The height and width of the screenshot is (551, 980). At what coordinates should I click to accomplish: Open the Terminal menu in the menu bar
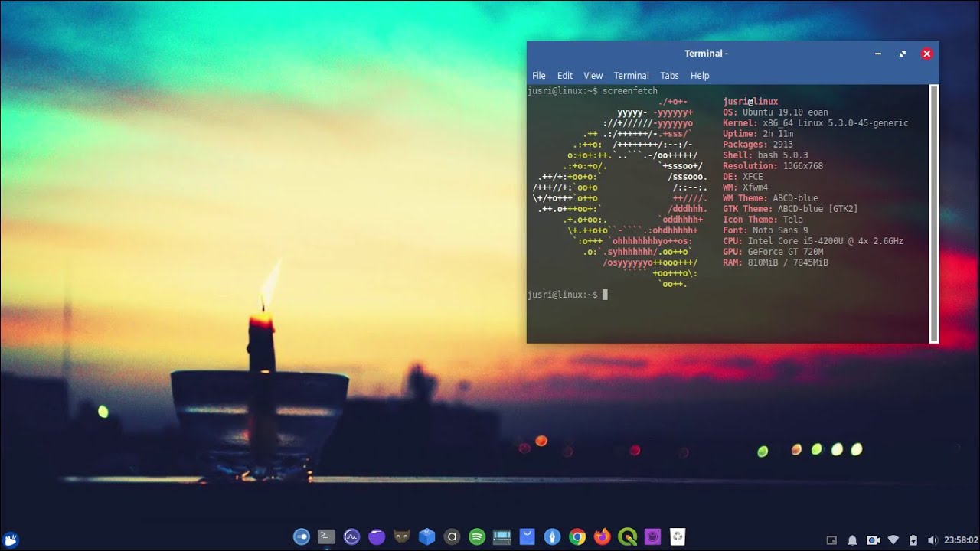(x=631, y=76)
